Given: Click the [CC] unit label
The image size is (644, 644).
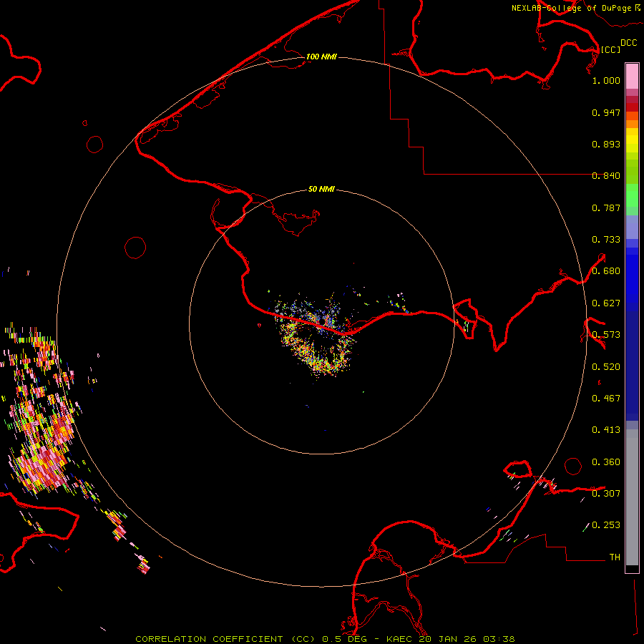Looking at the screenshot, I should [610, 49].
